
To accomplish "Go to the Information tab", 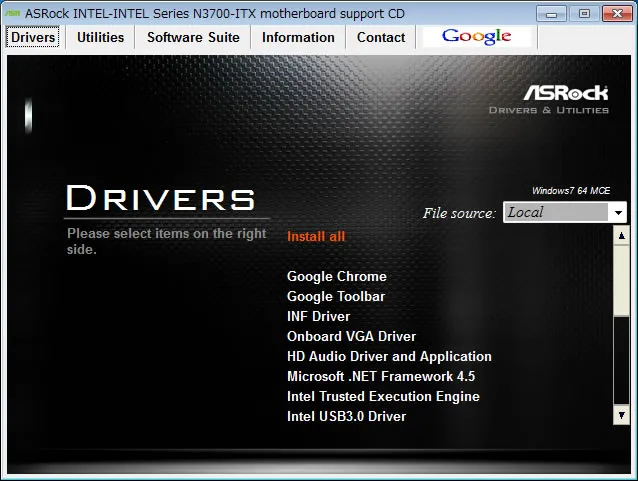I will click(x=298, y=37).
